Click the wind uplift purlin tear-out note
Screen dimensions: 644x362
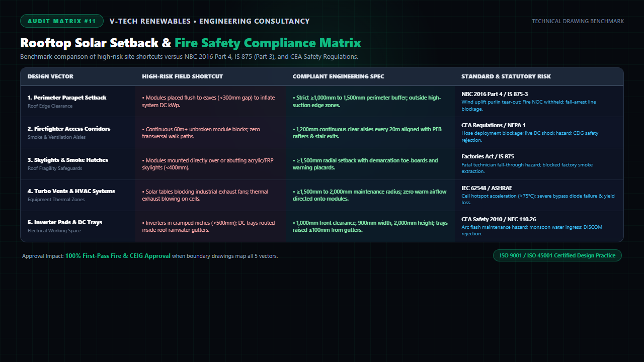[529, 105]
